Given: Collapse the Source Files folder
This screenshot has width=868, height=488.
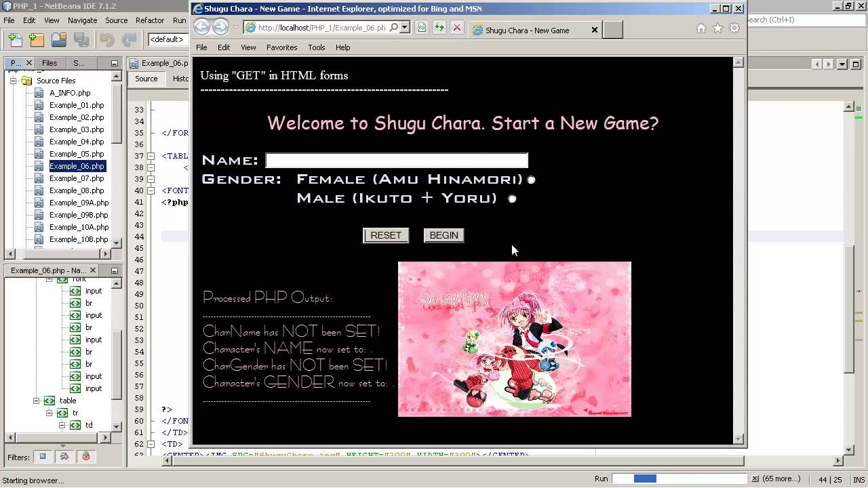Looking at the screenshot, I should [x=13, y=81].
